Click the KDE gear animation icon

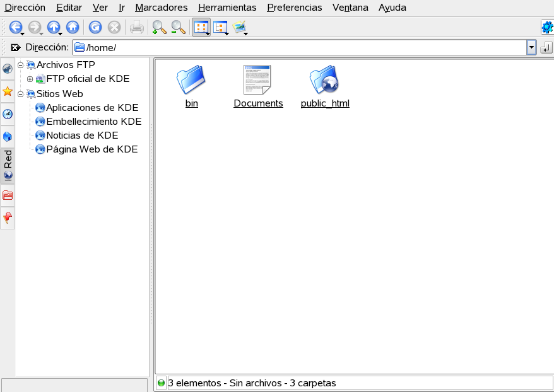(x=547, y=27)
